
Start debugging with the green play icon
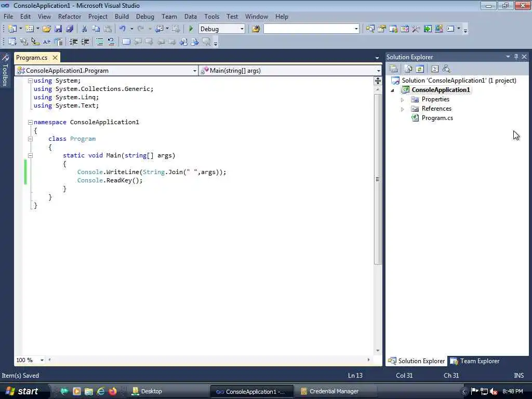point(191,29)
